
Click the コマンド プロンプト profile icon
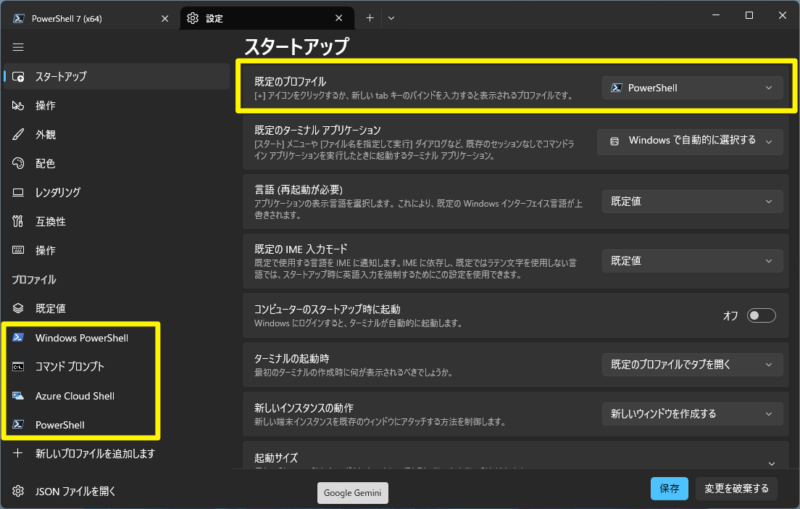tap(18, 367)
